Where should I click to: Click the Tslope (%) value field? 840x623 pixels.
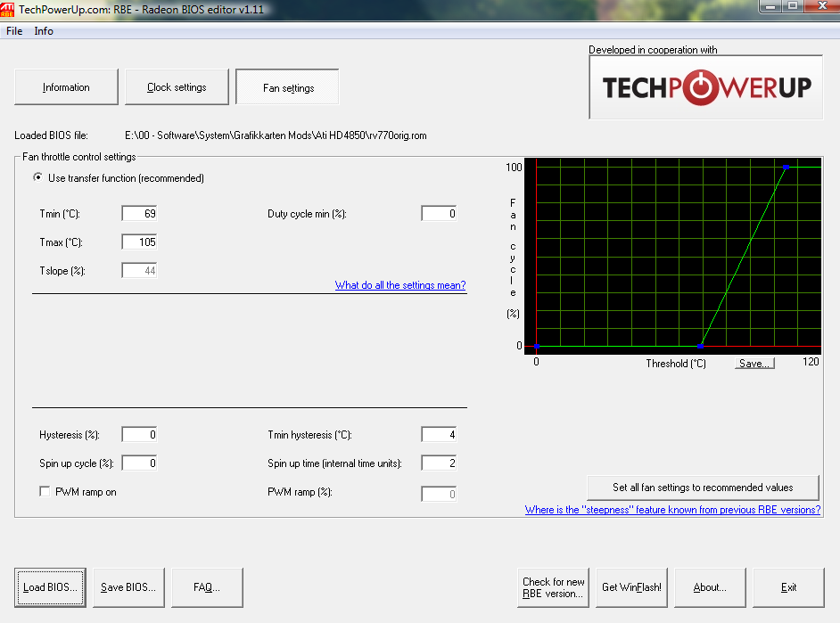(x=139, y=270)
